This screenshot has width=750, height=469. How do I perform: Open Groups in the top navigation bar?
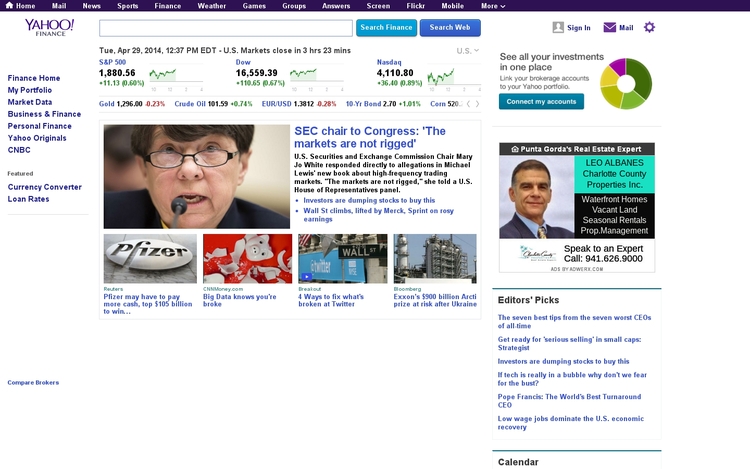click(294, 6)
